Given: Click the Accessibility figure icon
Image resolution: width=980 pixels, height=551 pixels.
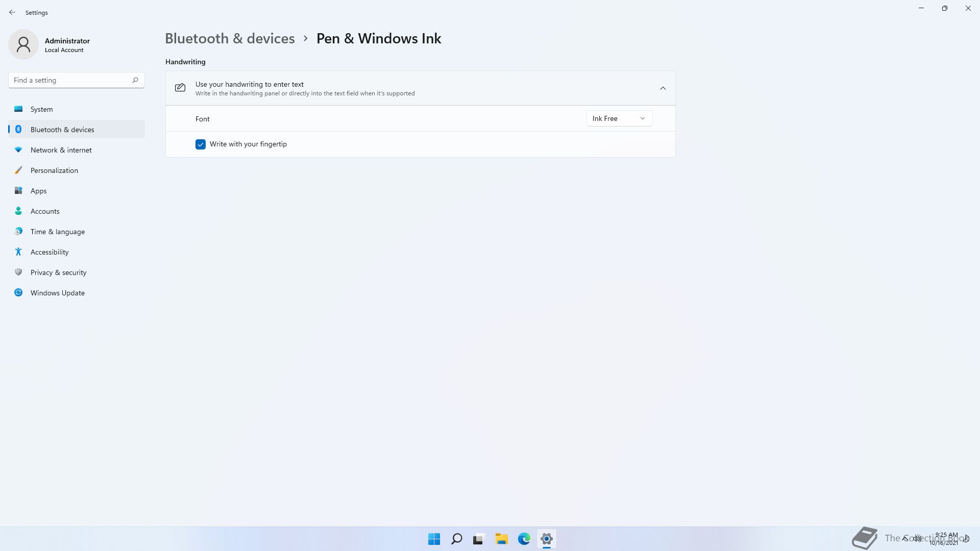Looking at the screenshot, I should pyautogui.click(x=18, y=252).
